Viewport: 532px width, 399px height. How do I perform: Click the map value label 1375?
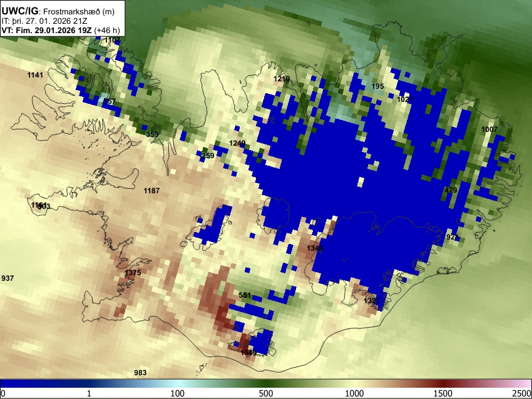133,273
